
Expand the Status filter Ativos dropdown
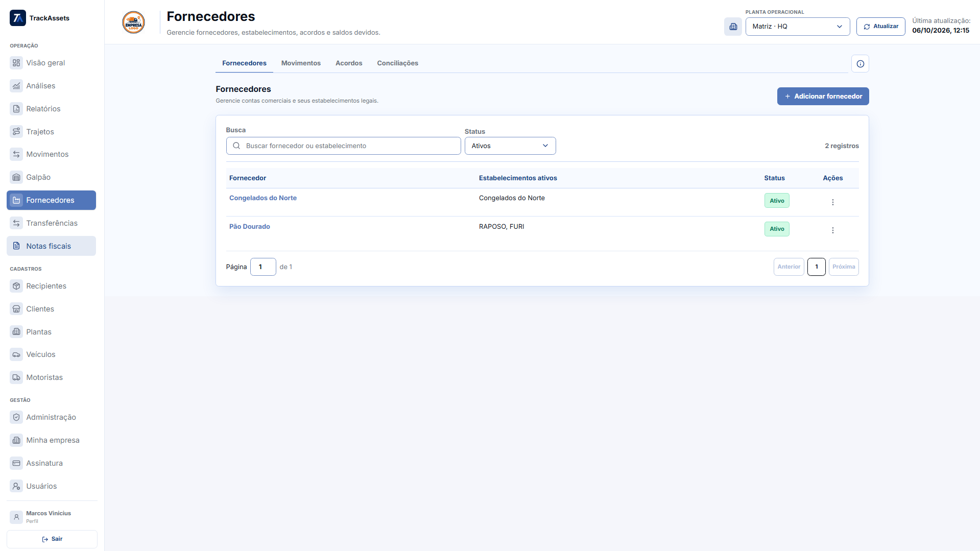click(x=510, y=146)
